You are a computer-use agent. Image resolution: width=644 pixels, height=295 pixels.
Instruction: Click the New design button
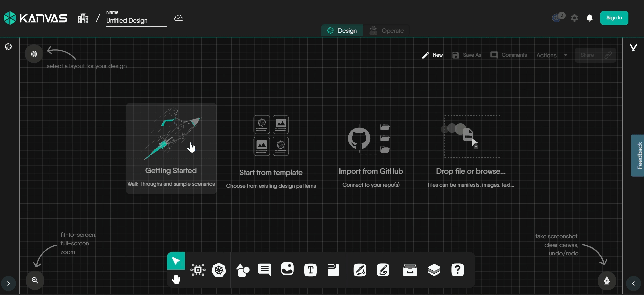pos(433,55)
